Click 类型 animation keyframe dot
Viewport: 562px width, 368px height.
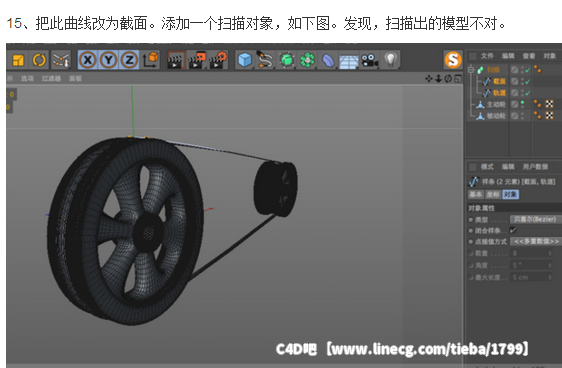(x=471, y=220)
